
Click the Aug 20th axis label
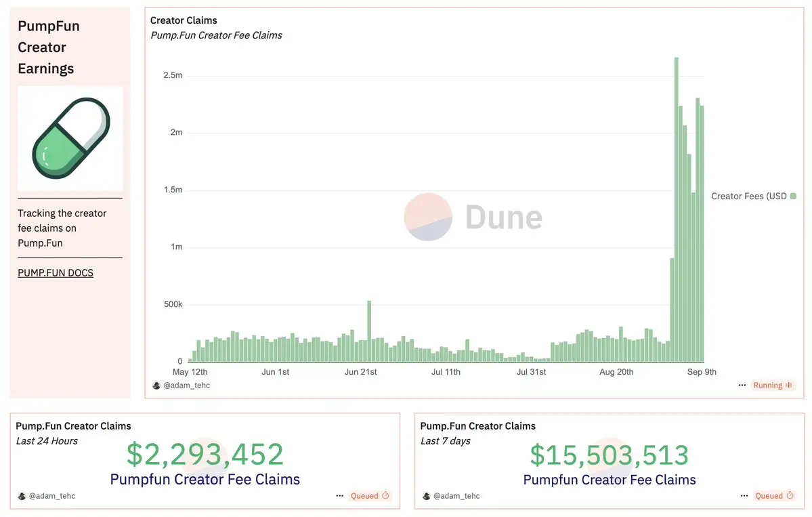point(616,372)
